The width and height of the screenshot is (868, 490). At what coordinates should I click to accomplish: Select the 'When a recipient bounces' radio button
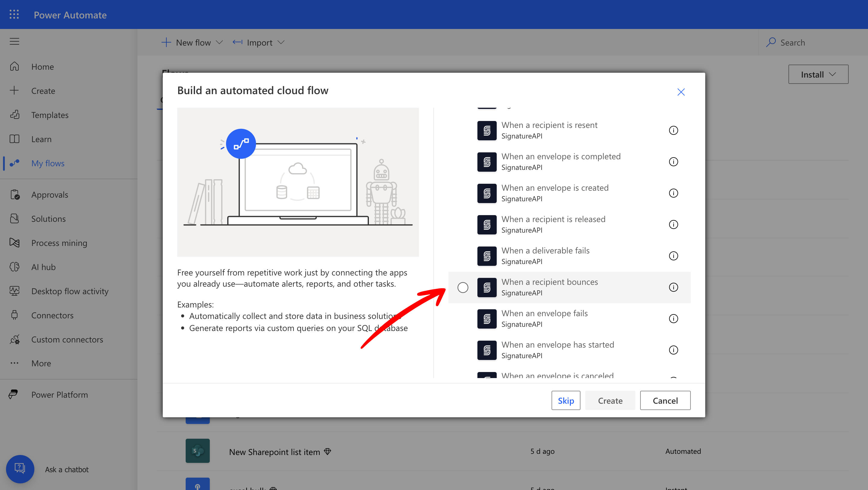tap(463, 287)
